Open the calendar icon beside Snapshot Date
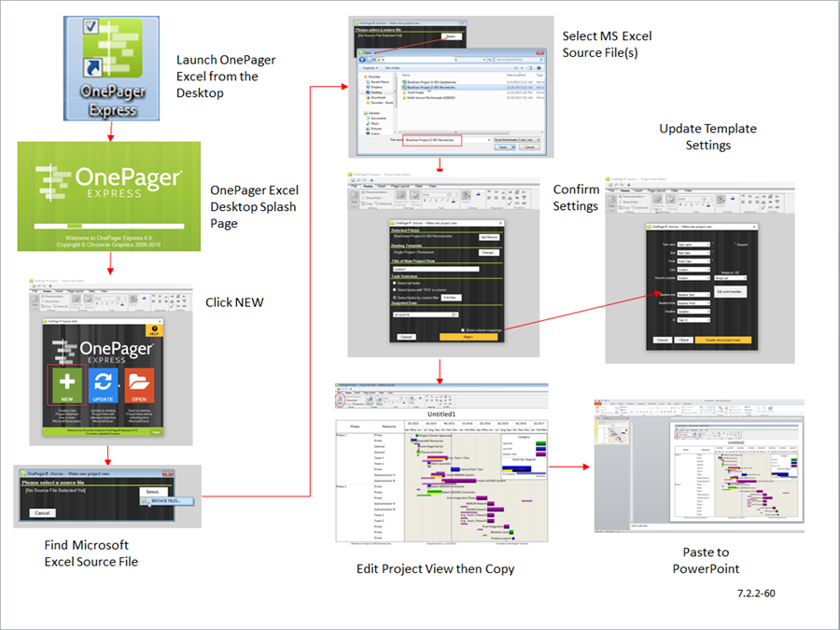Viewport: 840px width, 630px height. [455, 314]
